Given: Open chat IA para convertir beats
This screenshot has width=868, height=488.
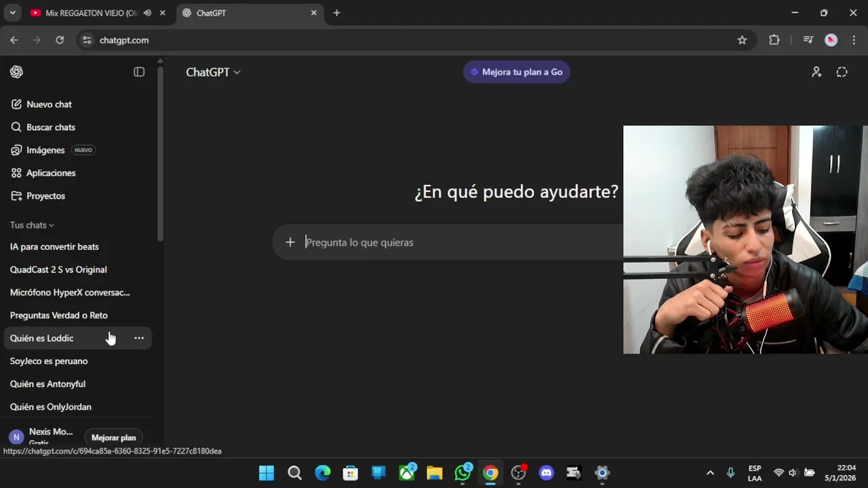Looking at the screenshot, I should tap(78, 247).
